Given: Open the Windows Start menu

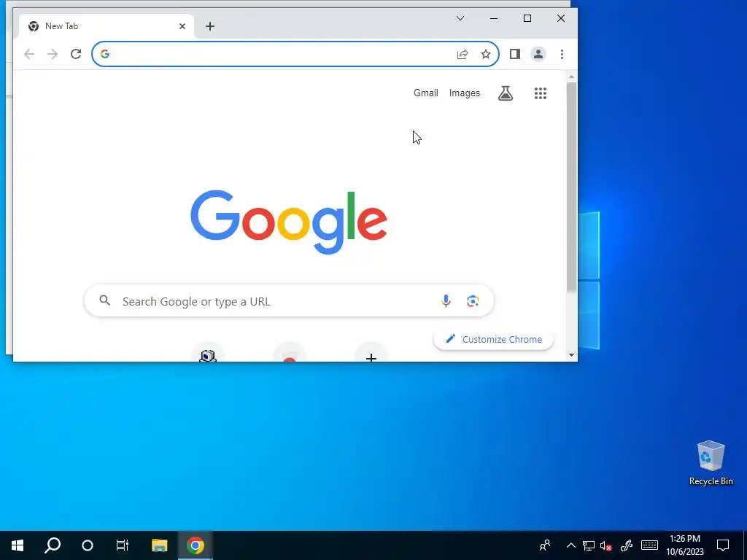Looking at the screenshot, I should (x=18, y=545).
